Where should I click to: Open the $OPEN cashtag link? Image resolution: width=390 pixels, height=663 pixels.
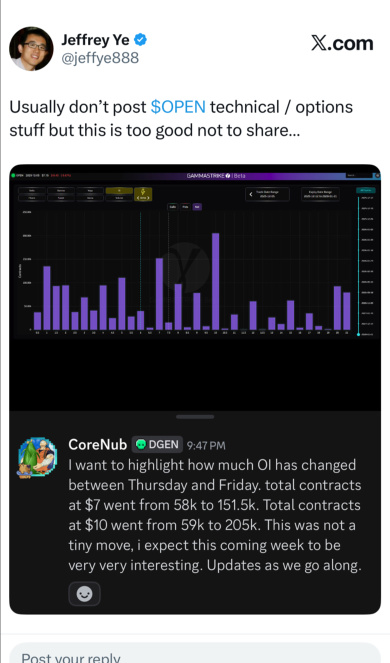[x=178, y=107]
